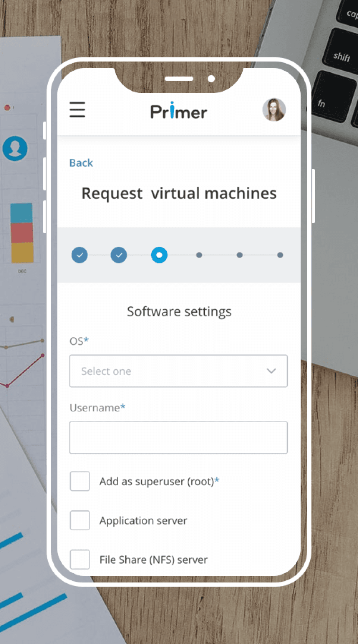Go back using the Back link
Image resolution: width=358 pixels, height=644 pixels.
coord(81,163)
